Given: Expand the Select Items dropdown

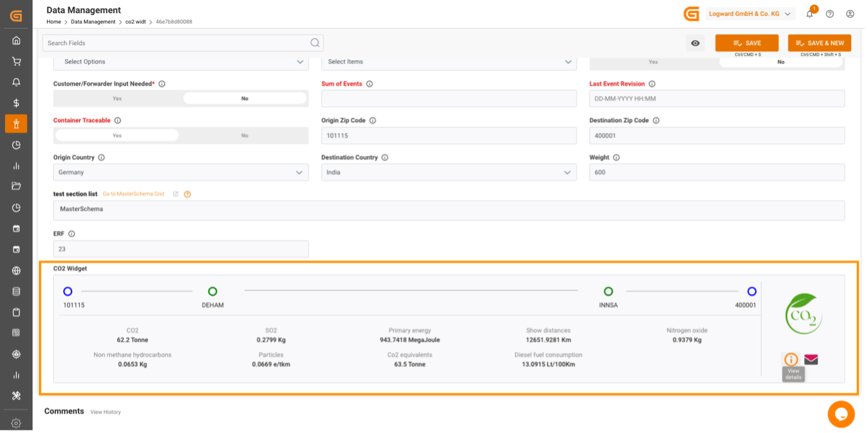Looking at the screenshot, I should coord(449,61).
